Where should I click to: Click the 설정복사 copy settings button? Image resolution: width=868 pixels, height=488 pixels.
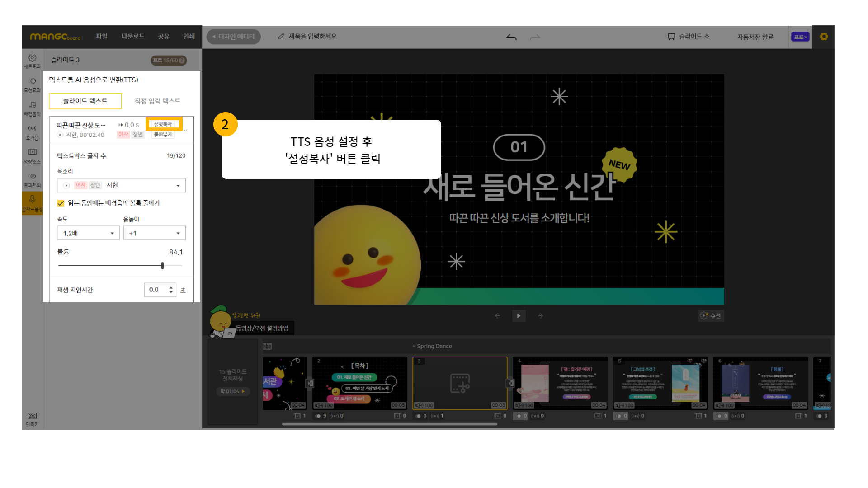tap(163, 124)
